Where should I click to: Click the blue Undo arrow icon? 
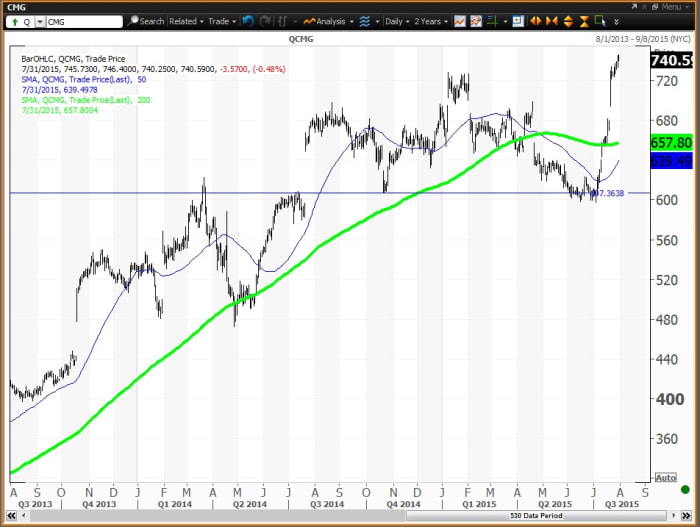[248, 21]
